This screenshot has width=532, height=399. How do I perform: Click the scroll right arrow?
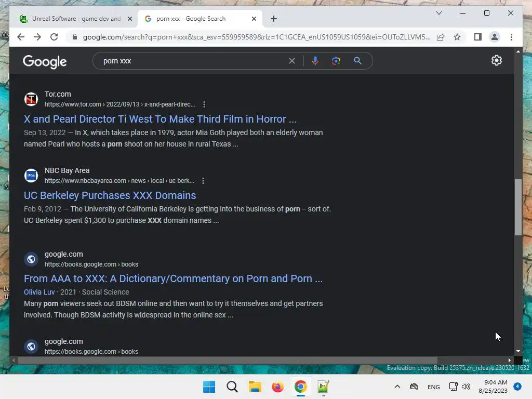(x=509, y=360)
